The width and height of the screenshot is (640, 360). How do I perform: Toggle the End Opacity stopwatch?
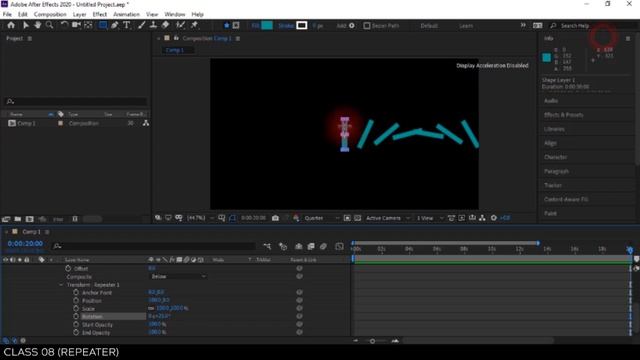76,332
